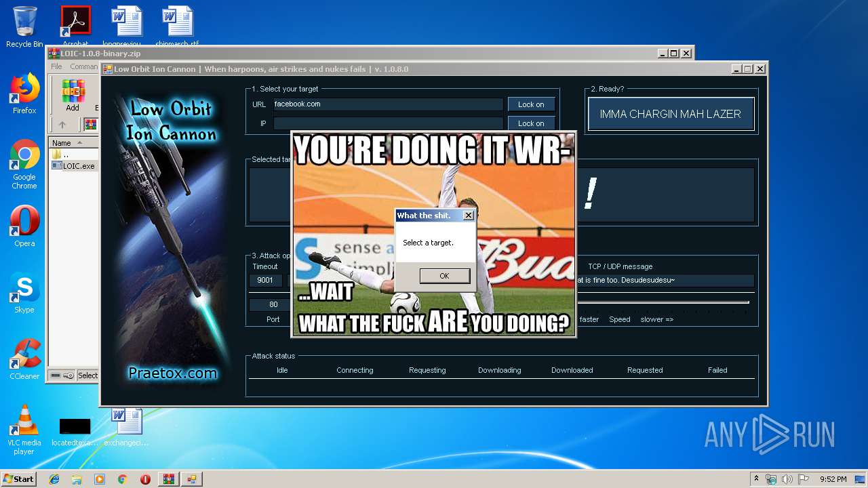Click the up-one-level arrow in WinRAR
Image resolution: width=868 pixels, height=488 pixels.
62,125
